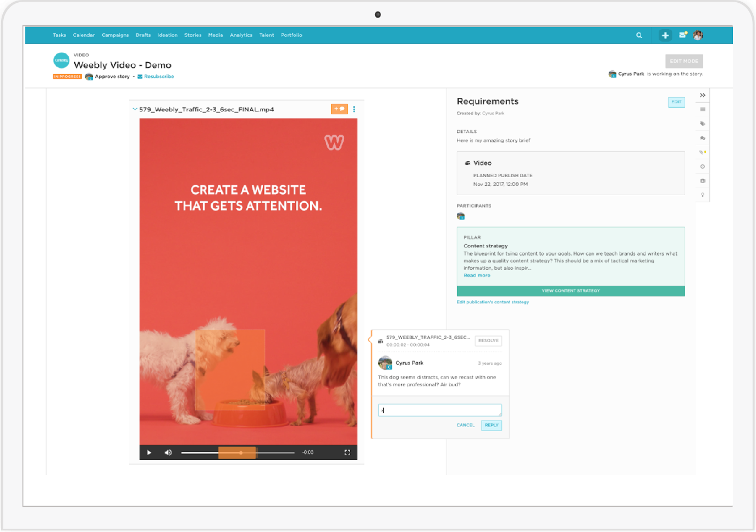The image size is (756, 532).
Task: Click the Resolve button on comment
Action: 488,341
